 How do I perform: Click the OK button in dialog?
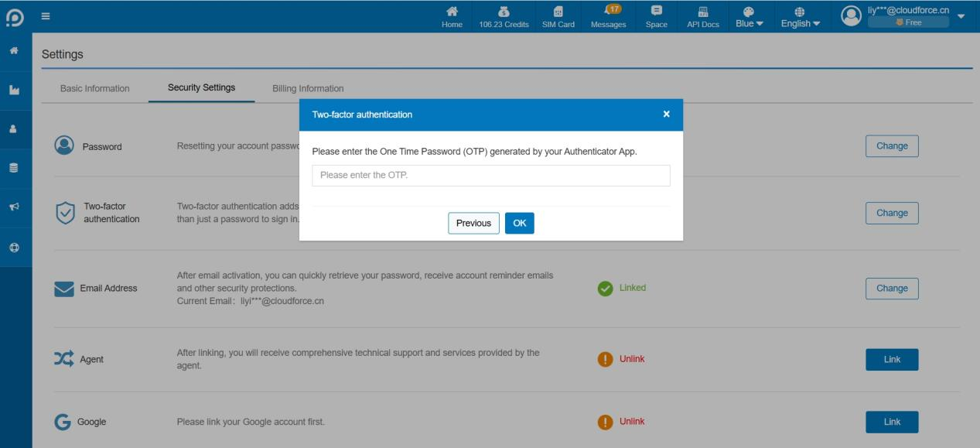(520, 223)
